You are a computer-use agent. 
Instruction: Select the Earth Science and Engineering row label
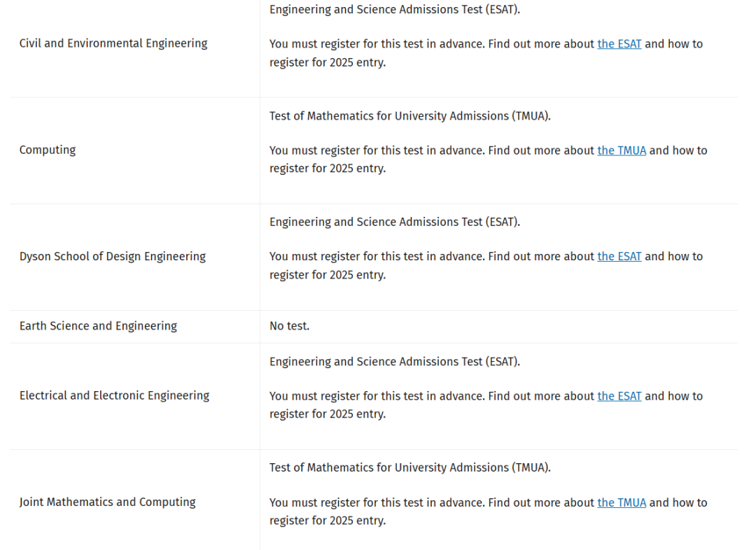point(98,326)
